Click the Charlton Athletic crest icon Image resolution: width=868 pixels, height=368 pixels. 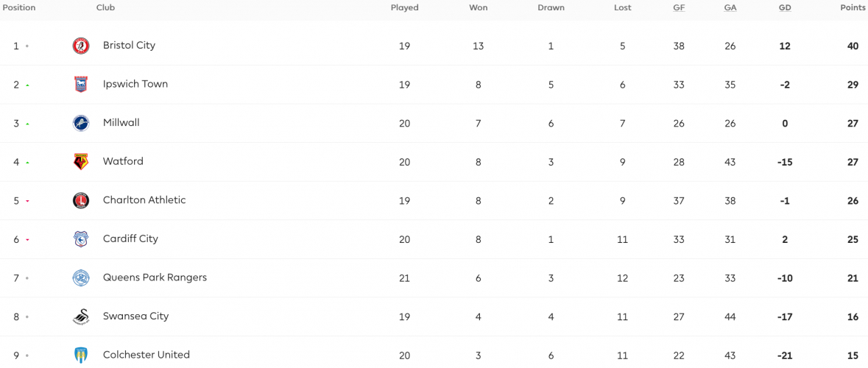click(81, 200)
